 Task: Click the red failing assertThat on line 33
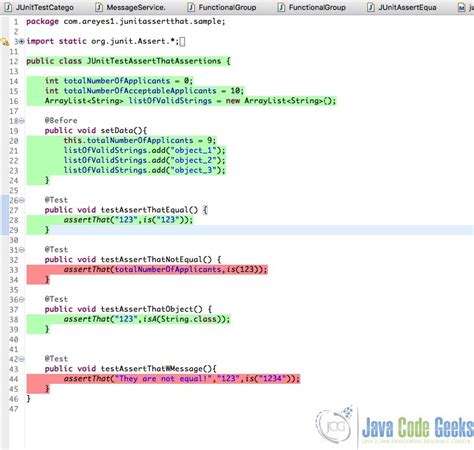[x=165, y=269]
